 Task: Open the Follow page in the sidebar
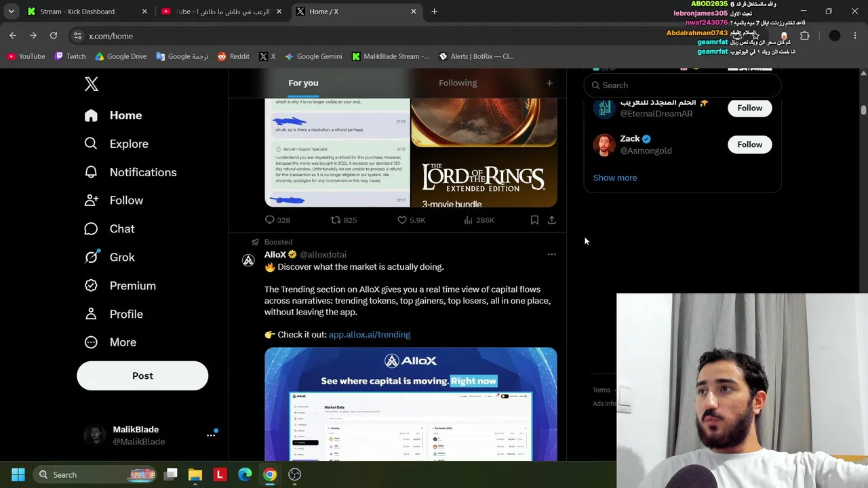click(113, 201)
